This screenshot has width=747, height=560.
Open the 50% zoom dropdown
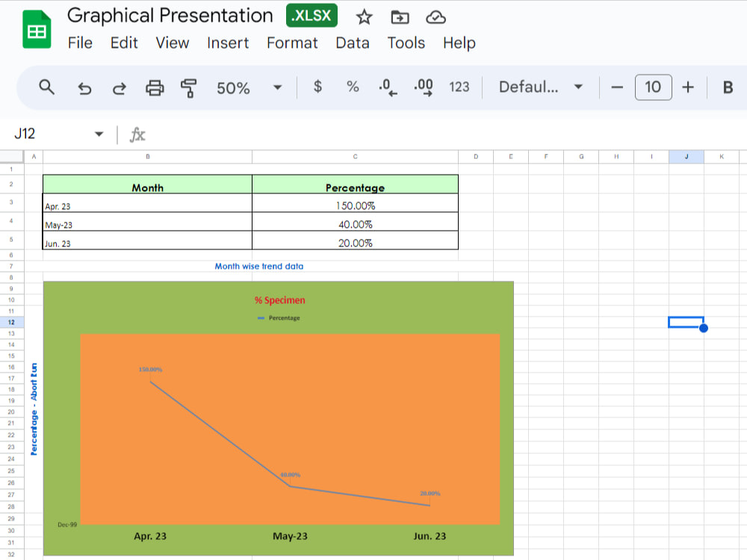coord(249,87)
